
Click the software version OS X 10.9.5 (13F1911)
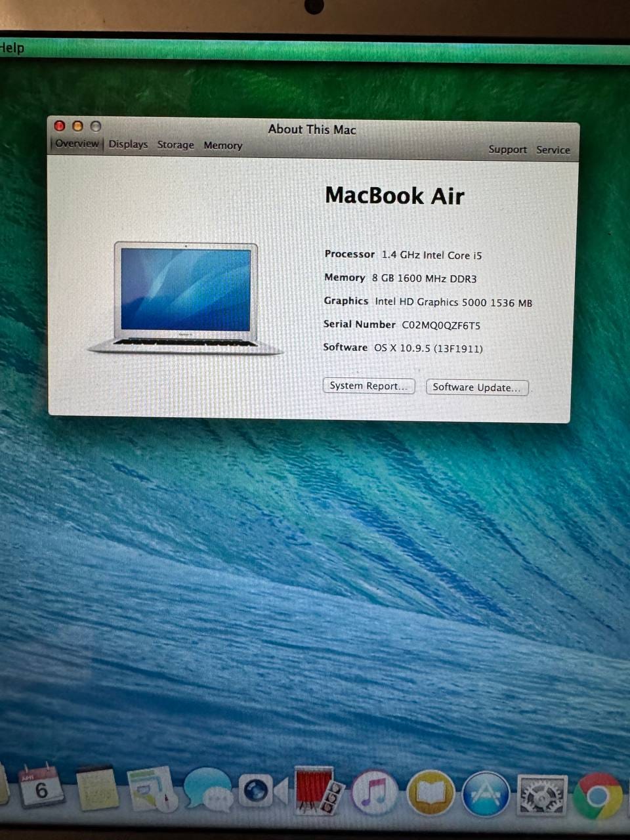point(428,348)
